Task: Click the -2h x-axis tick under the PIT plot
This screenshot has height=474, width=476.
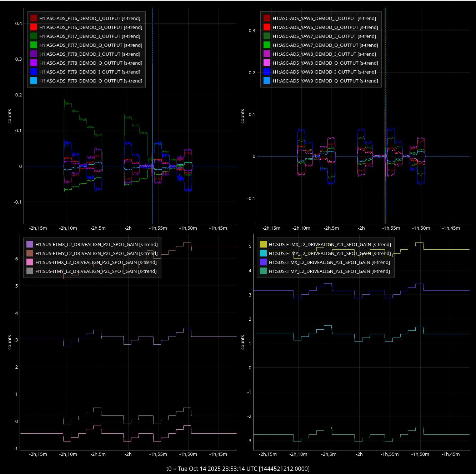Action: [128, 228]
